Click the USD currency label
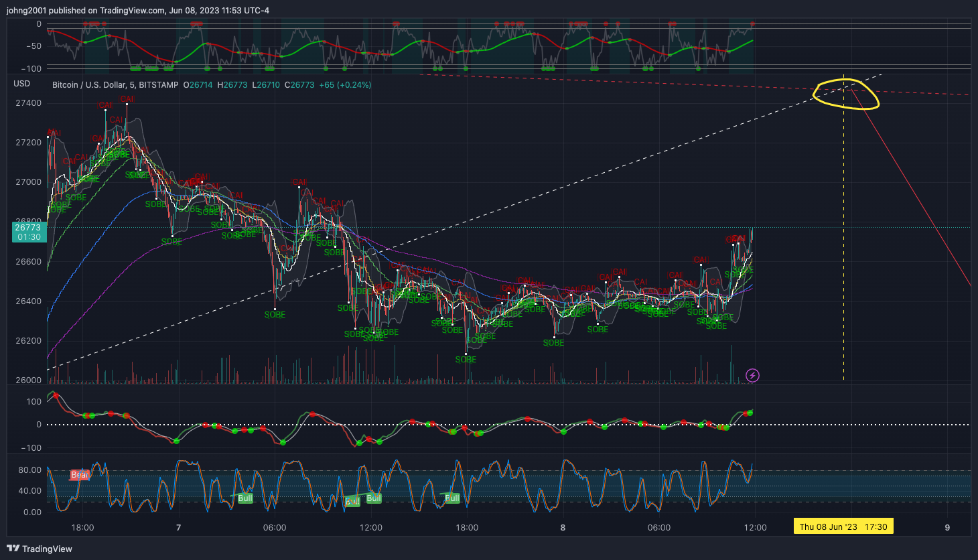 point(22,84)
